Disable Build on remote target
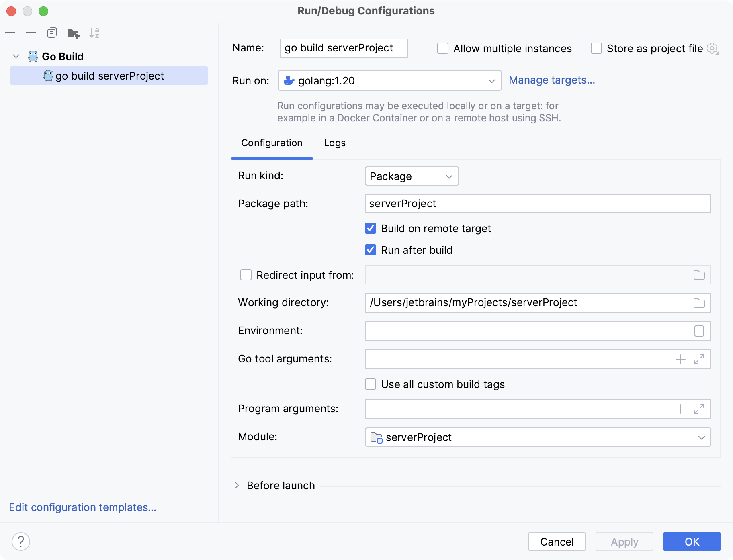The width and height of the screenshot is (733, 560). click(x=371, y=228)
